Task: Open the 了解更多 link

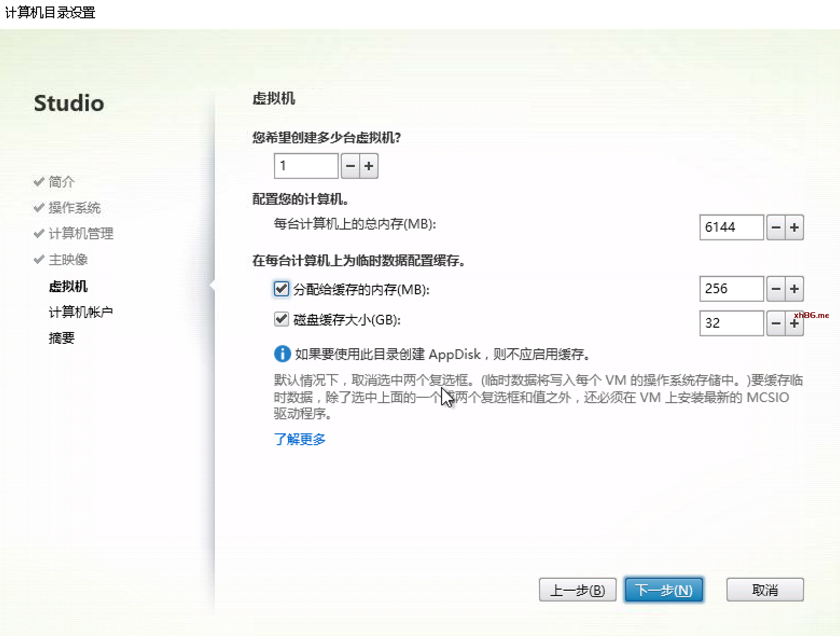Action: pyautogui.click(x=300, y=439)
